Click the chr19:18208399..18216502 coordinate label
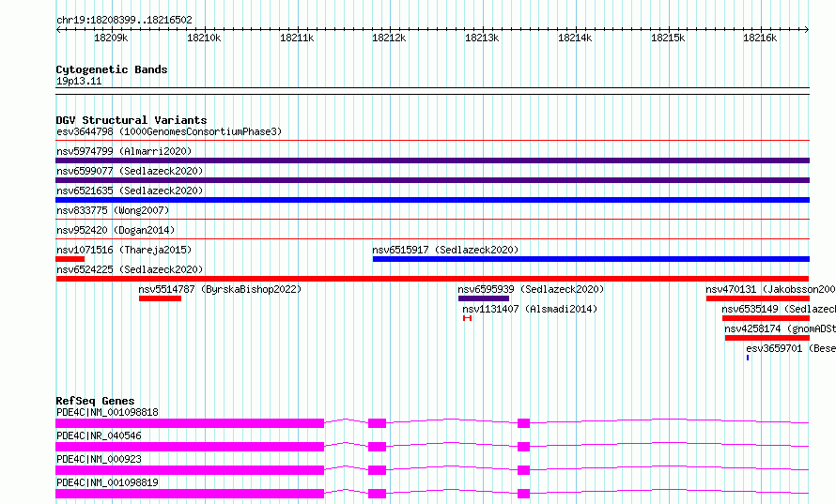 (x=124, y=20)
